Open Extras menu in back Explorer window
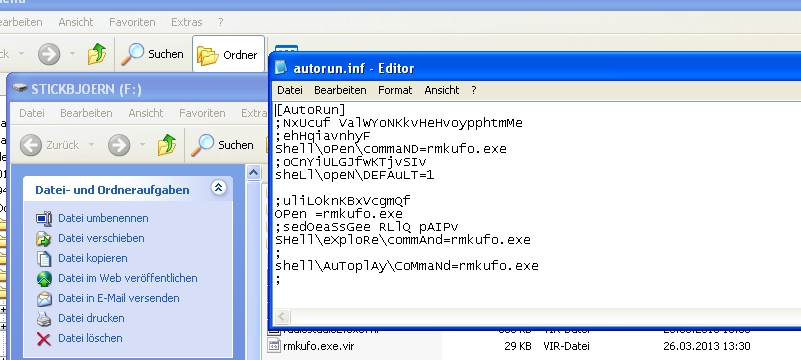 click(186, 22)
